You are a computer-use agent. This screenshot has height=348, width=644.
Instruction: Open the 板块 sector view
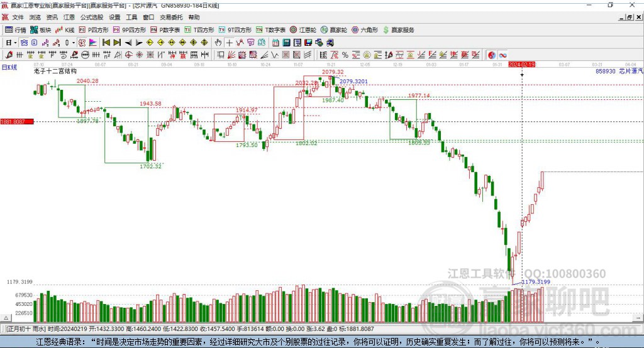(x=40, y=30)
